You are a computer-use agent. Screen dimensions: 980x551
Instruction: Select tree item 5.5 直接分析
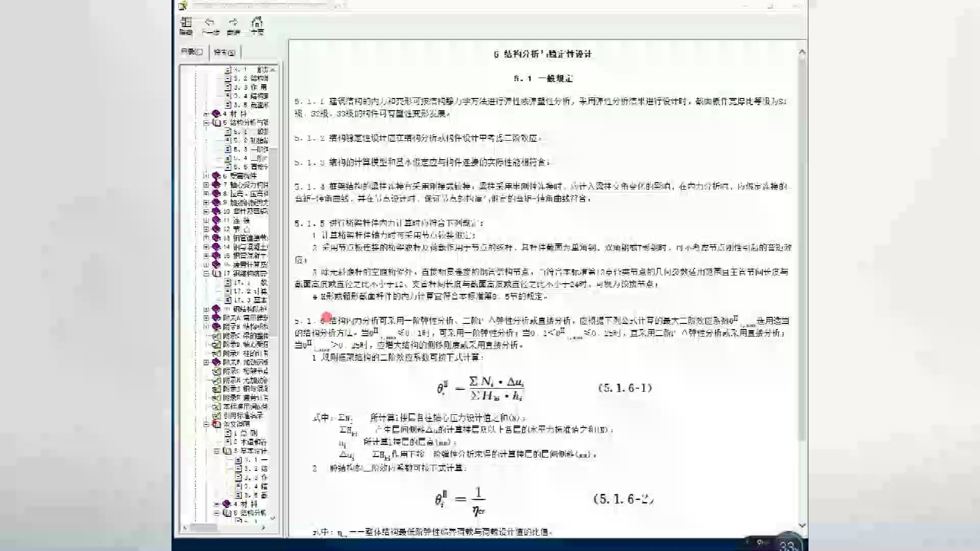[x=251, y=167]
